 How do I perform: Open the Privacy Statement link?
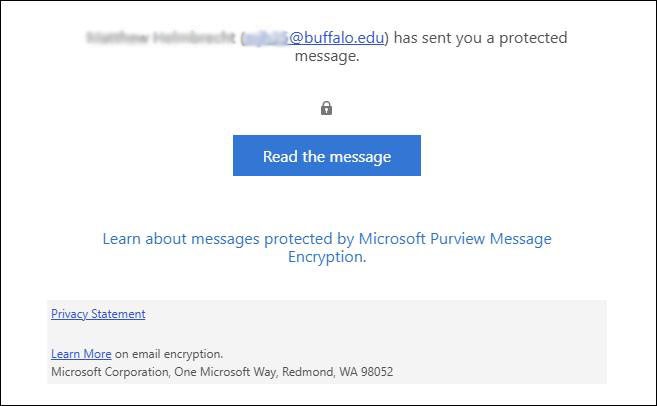pyautogui.click(x=98, y=314)
